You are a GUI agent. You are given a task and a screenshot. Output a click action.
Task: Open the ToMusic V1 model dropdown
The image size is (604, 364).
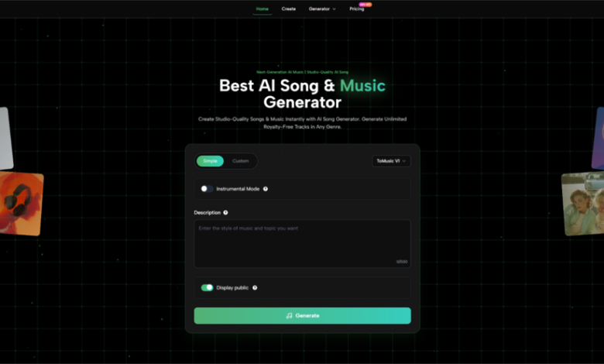click(391, 161)
